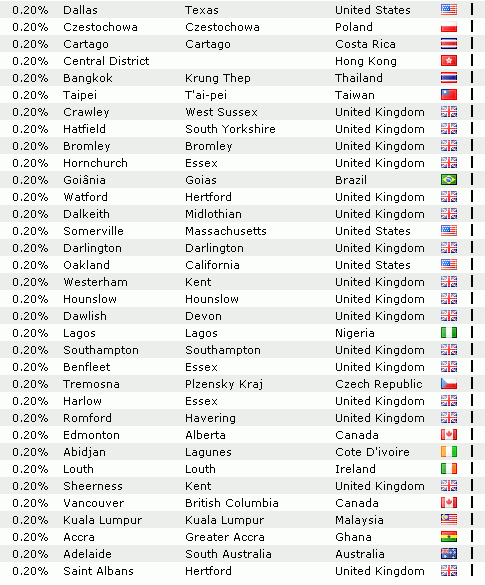
Task: Click the Taiwan flag in Taipei row
Action: (x=448, y=95)
